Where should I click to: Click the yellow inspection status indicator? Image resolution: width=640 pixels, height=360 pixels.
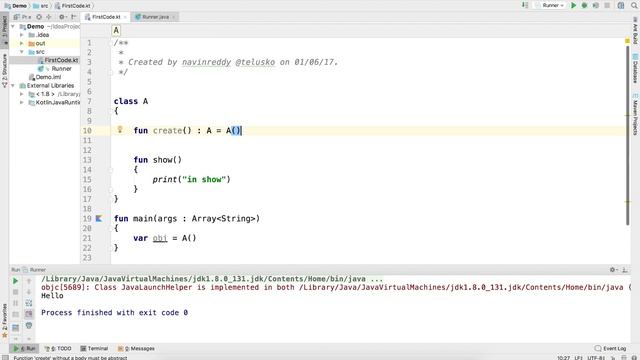pyautogui.click(x=627, y=41)
